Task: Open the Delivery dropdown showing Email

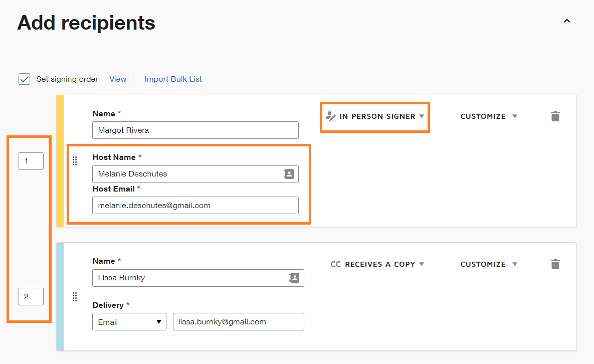Action: pyautogui.click(x=129, y=321)
